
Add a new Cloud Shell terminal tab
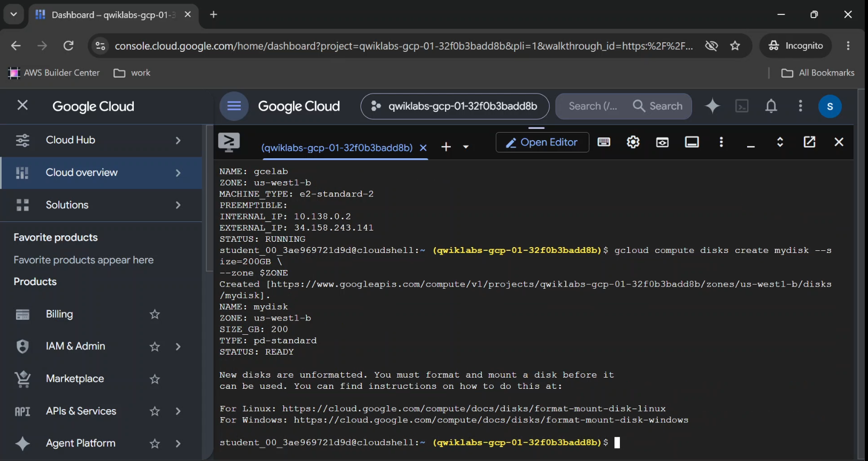pyautogui.click(x=446, y=147)
